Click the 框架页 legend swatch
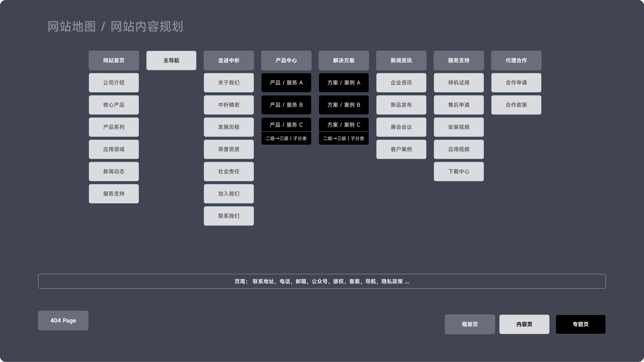Screen dimensions: 644x362 (x=470, y=324)
